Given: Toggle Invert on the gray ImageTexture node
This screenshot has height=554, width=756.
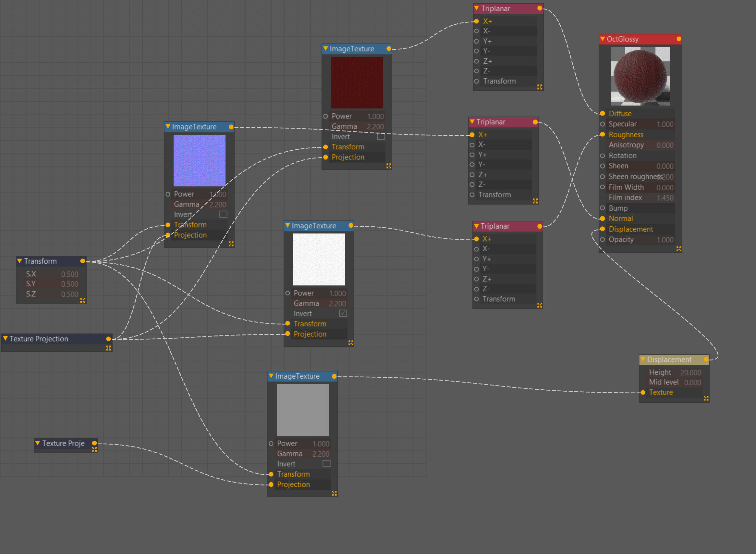Looking at the screenshot, I should pos(326,463).
